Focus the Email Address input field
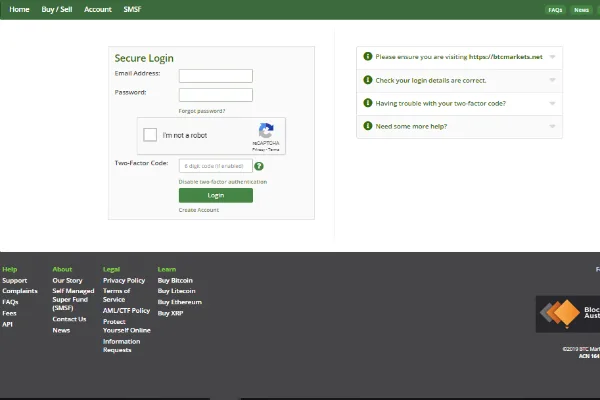 215,75
